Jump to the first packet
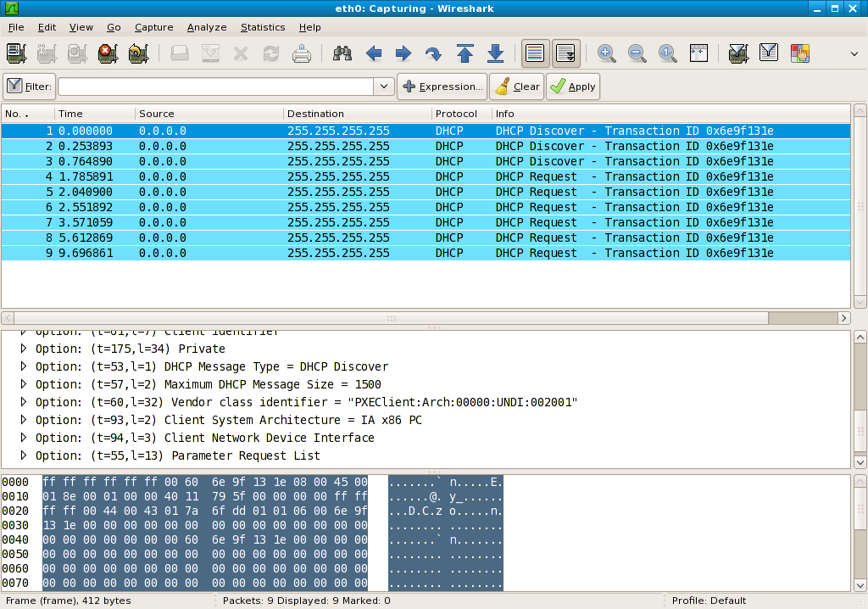Screen dimensions: 868x609 point(465,53)
